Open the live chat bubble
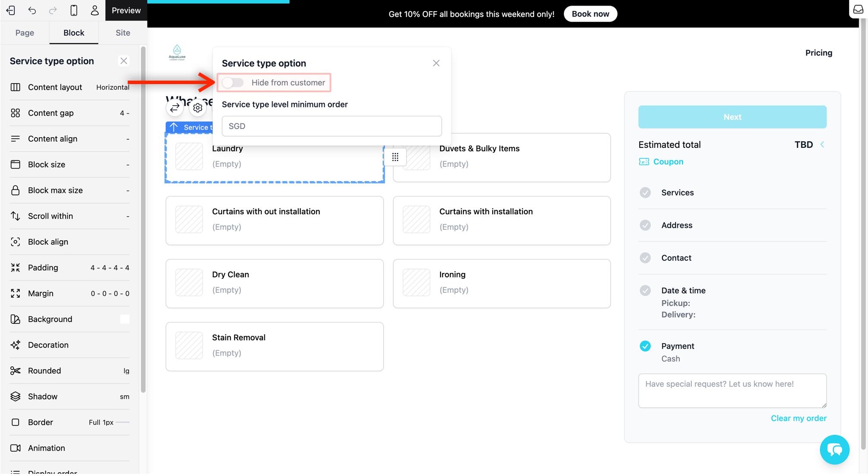Viewport: 868px width, 476px height. click(834, 450)
